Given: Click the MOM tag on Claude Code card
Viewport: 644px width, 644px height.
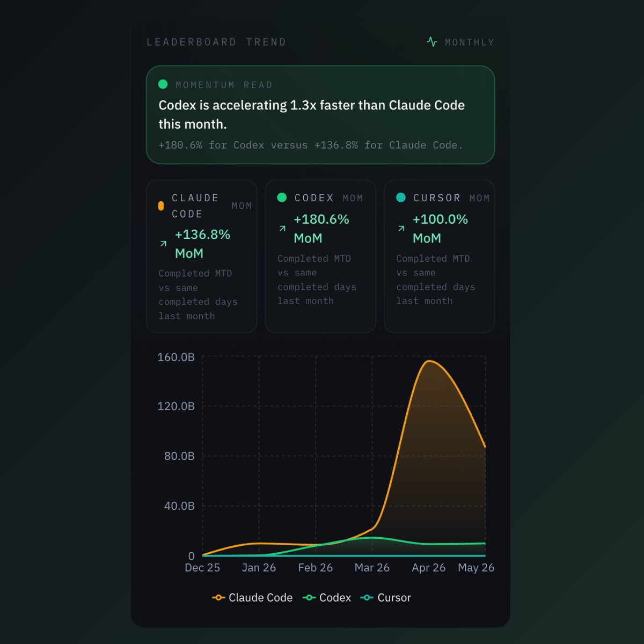Looking at the screenshot, I should coord(242,206).
